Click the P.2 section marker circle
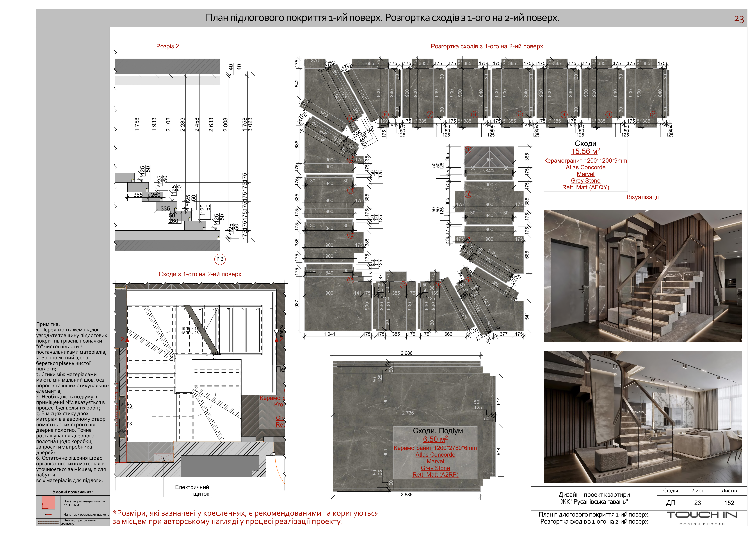 pyautogui.click(x=220, y=259)
